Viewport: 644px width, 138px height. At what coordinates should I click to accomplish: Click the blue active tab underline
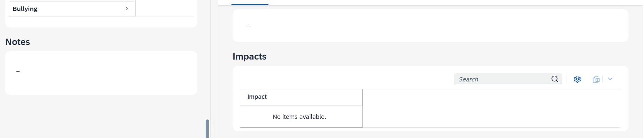[x=250, y=4]
